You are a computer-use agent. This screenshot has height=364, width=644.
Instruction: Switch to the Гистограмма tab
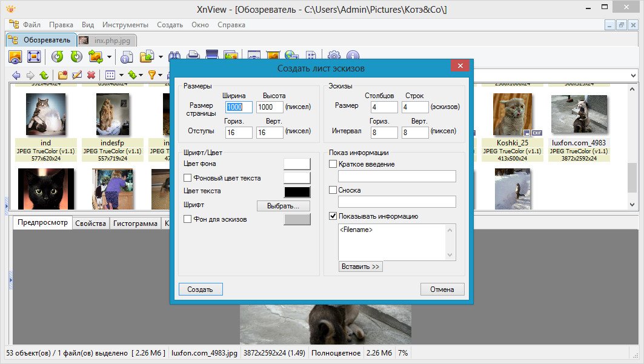coord(136,223)
